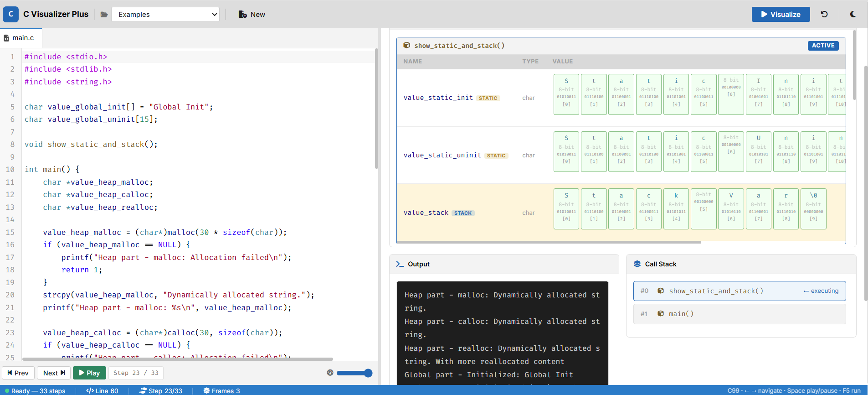868x395 pixels.
Task: Click the TYPE column header
Action: [530, 62]
